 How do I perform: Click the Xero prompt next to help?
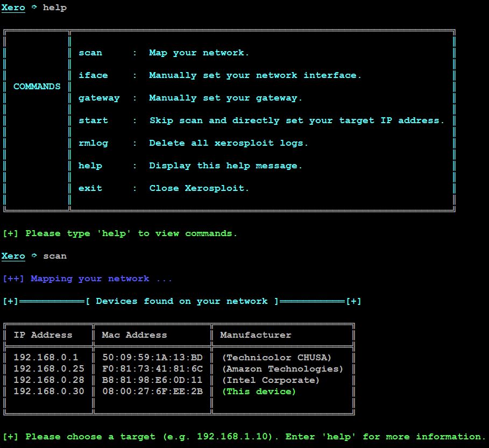[x=13, y=8]
